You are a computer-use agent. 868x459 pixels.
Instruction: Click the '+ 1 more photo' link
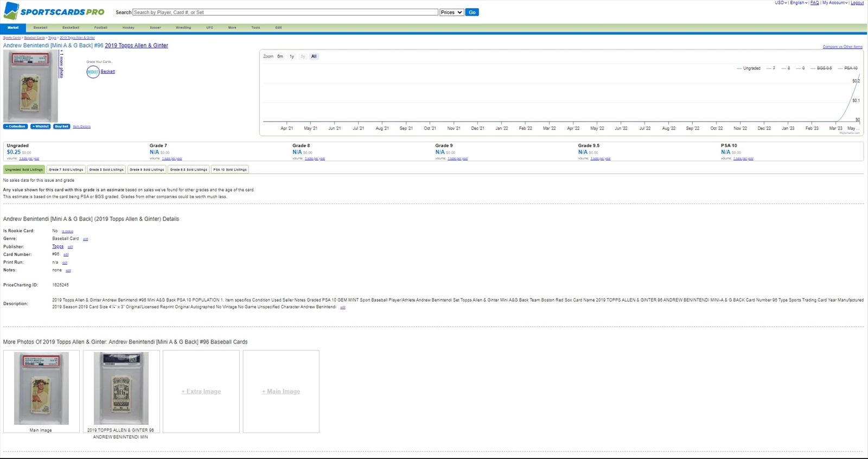click(61, 65)
